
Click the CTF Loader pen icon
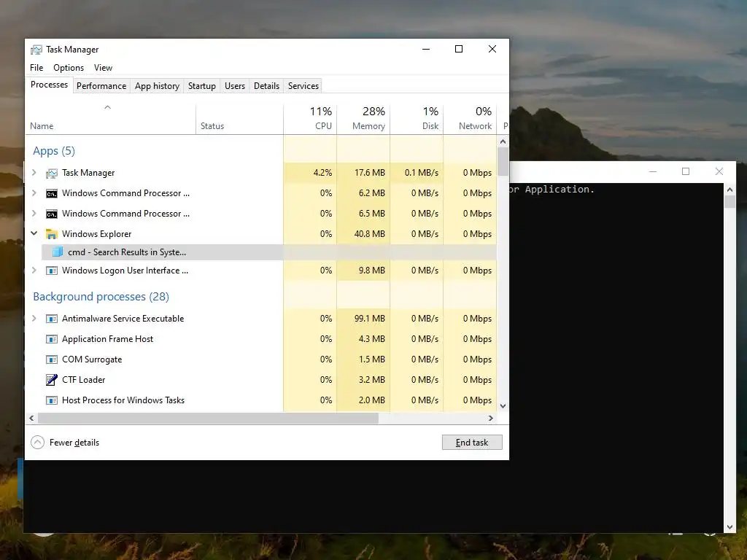pos(52,379)
